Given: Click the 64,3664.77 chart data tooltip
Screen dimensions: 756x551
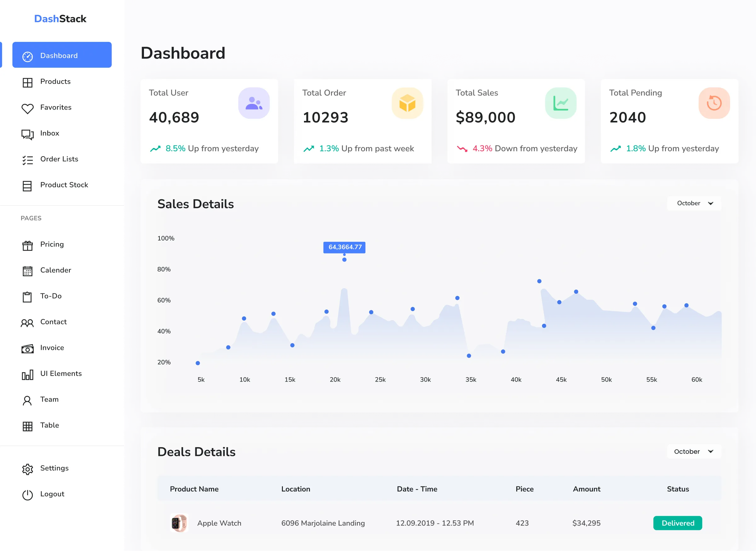Looking at the screenshot, I should pos(344,247).
